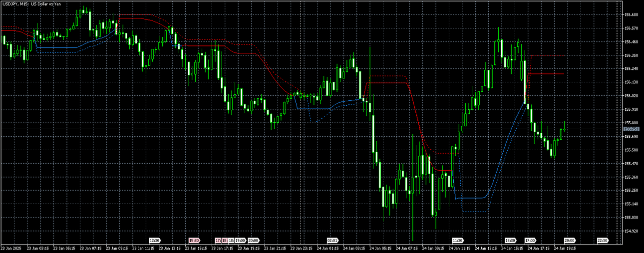Click the 23 Jan 17:15 time label

(222, 248)
